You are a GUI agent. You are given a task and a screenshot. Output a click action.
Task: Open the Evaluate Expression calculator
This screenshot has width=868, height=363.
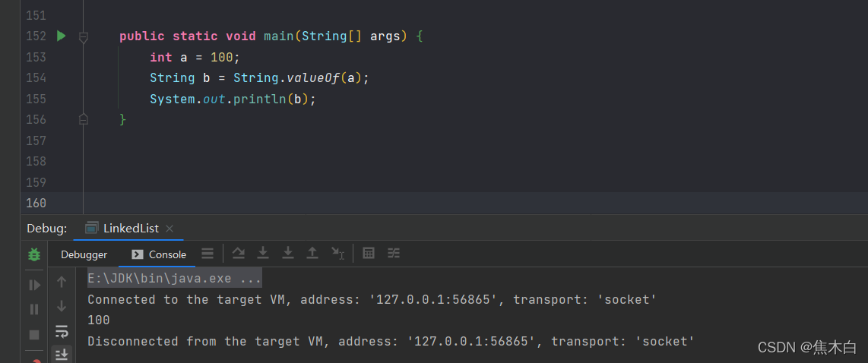point(369,254)
